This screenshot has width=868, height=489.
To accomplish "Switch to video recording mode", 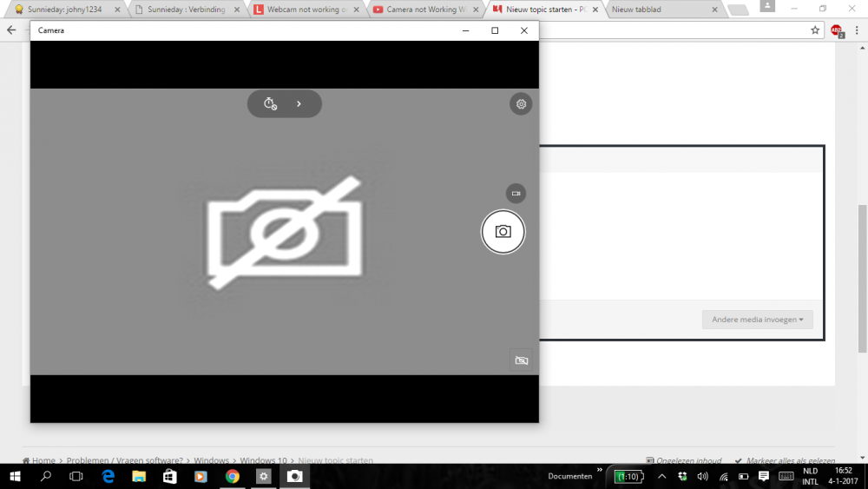I will (x=516, y=194).
